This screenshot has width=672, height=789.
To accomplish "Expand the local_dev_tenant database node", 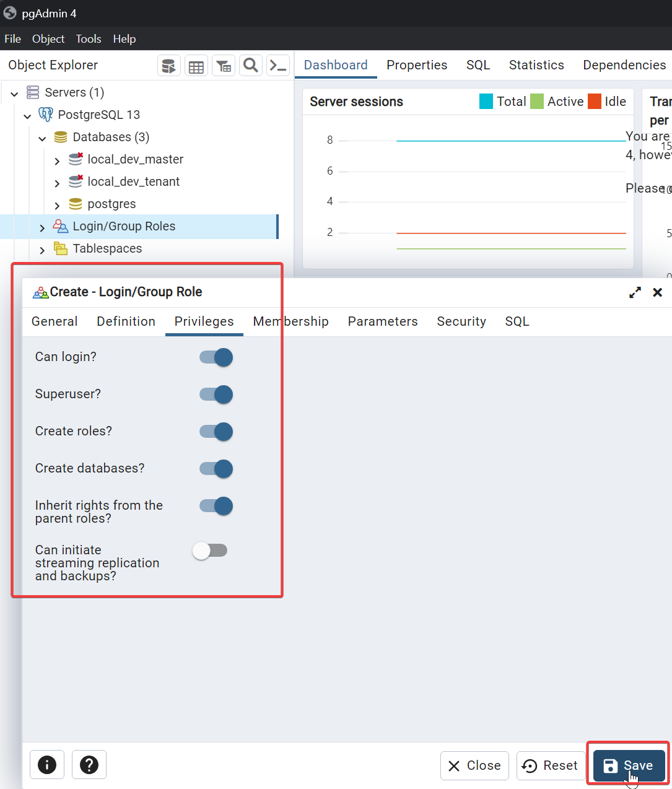I will coord(57,183).
